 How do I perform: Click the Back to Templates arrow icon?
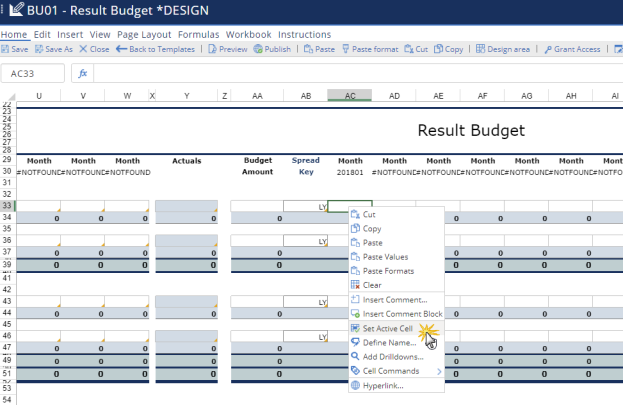click(121, 49)
